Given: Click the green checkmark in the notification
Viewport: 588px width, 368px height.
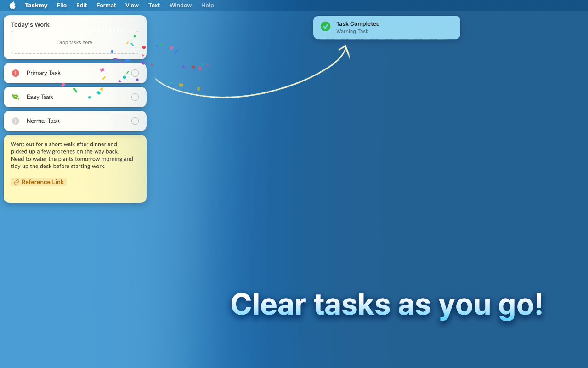Looking at the screenshot, I should coord(325,27).
